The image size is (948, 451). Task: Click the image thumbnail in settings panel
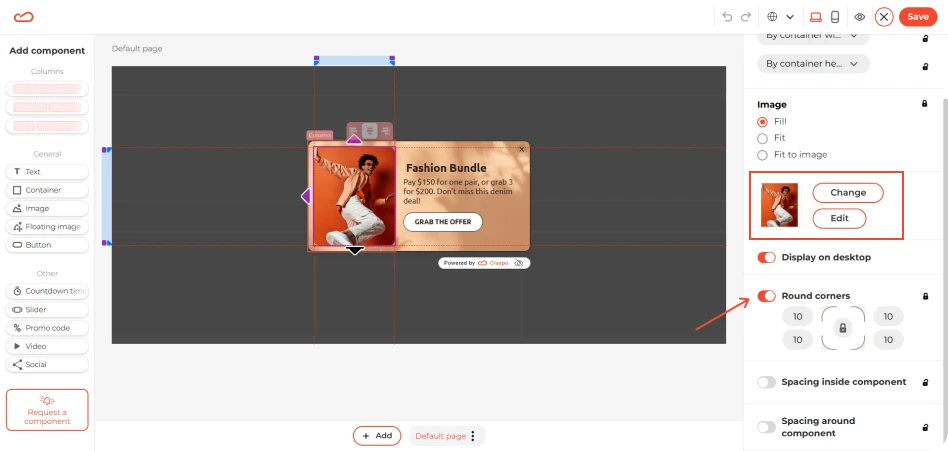click(779, 205)
